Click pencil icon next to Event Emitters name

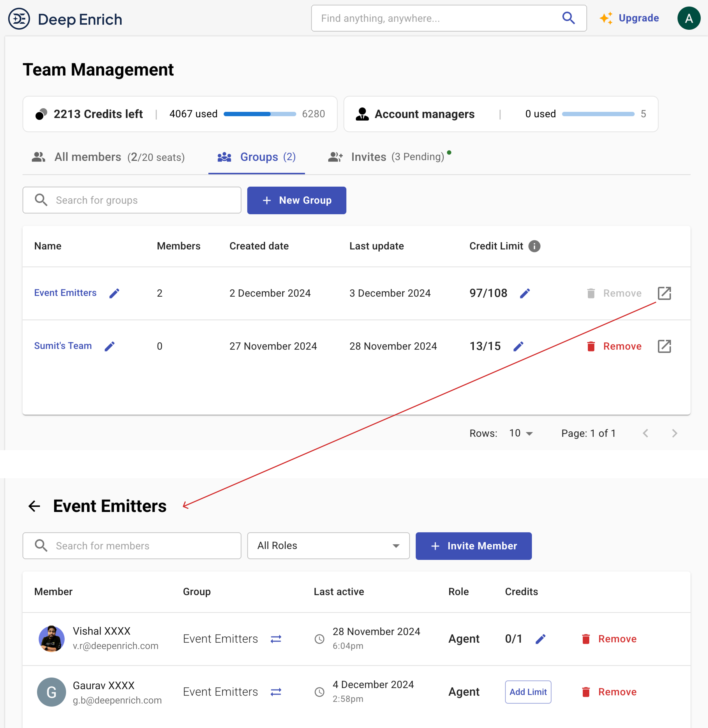coord(114,293)
